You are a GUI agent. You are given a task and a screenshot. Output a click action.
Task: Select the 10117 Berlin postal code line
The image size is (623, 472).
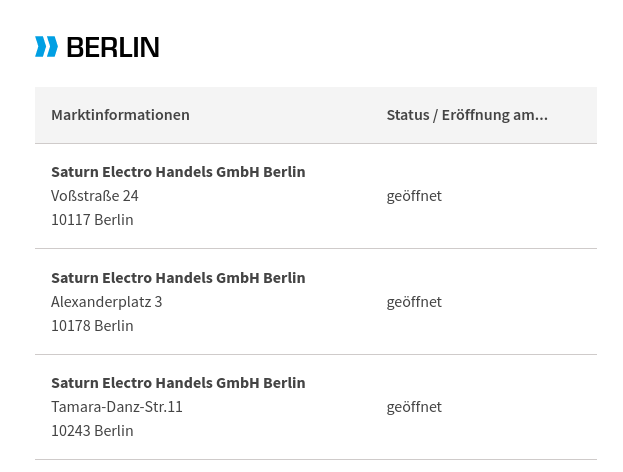point(92,219)
